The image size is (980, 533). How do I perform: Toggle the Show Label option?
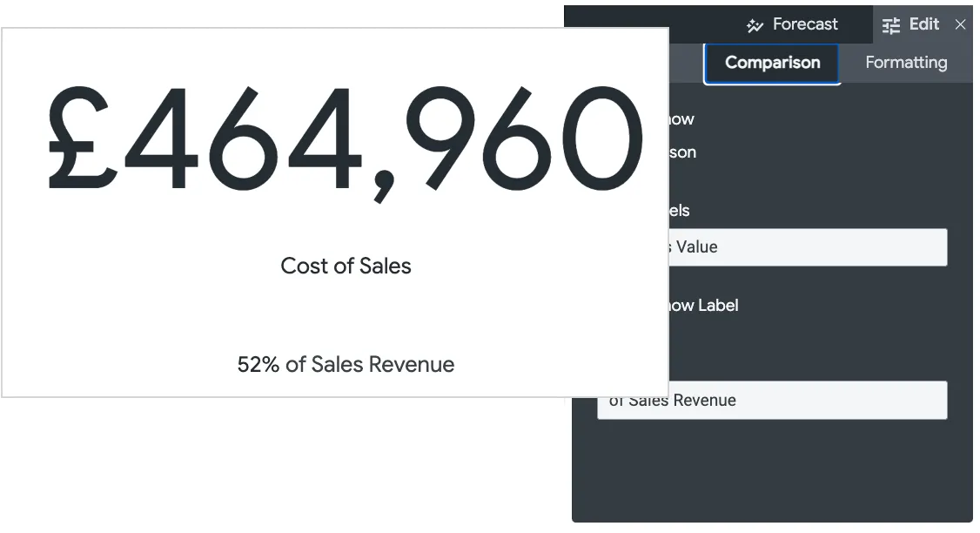point(703,306)
